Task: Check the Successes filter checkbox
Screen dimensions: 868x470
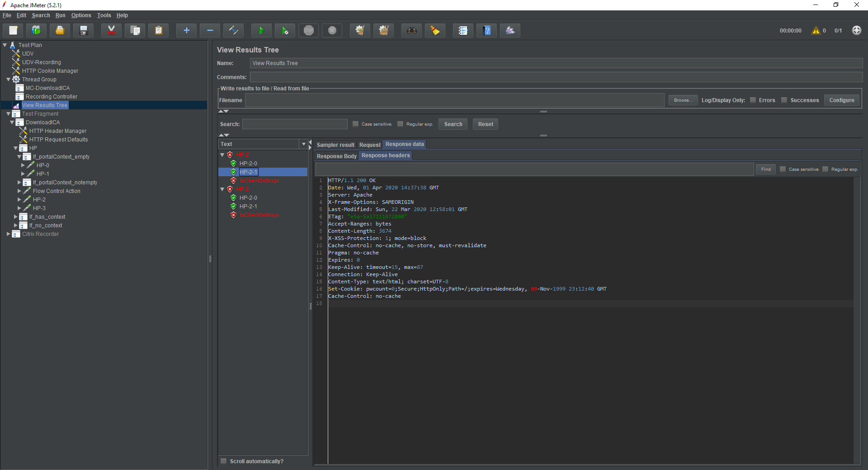Action: tap(784, 100)
